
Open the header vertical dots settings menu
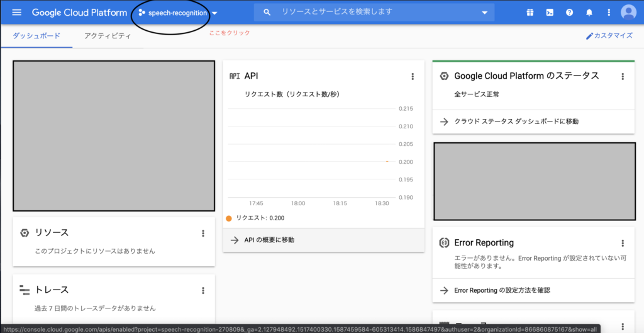point(609,13)
